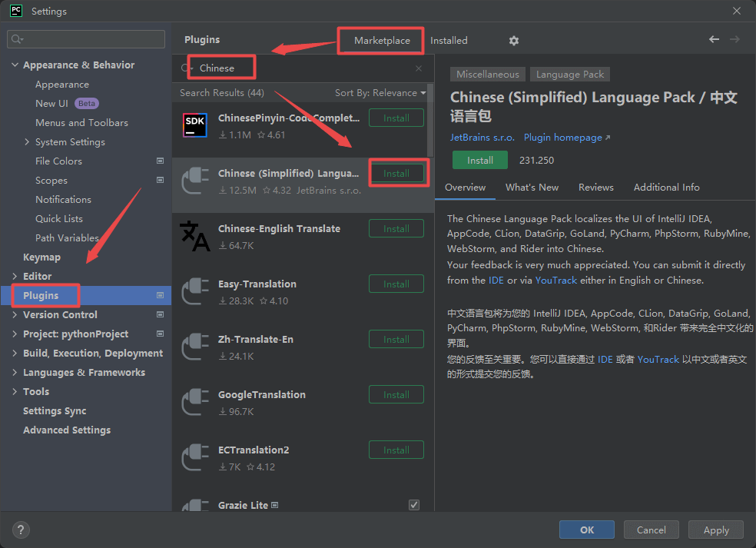Expand the Editor settings section
756x548 pixels.
(x=15, y=276)
